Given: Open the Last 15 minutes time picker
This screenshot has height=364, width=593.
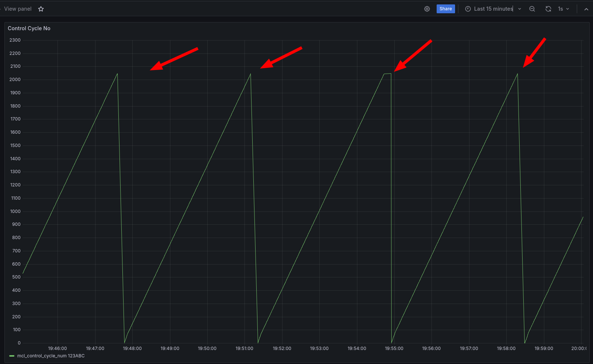Looking at the screenshot, I should 493,9.
